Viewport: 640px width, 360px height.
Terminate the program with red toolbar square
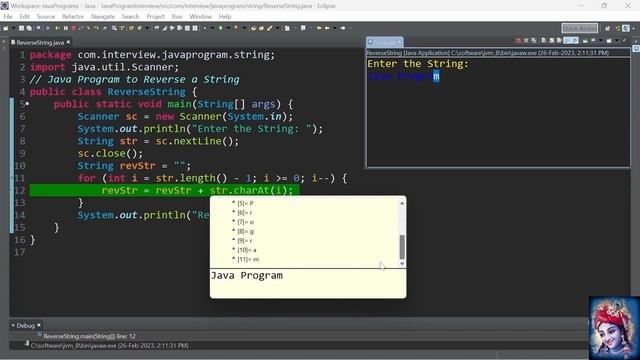[x=73, y=28]
